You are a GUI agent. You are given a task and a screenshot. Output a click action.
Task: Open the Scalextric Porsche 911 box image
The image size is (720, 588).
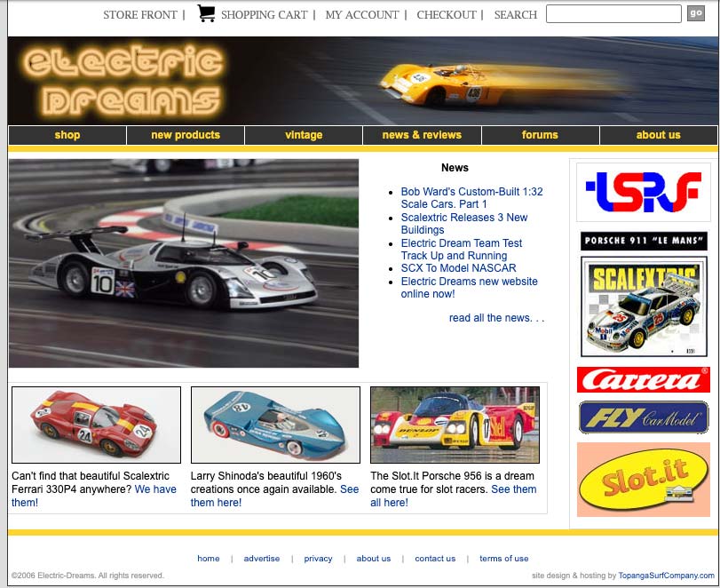coord(644,306)
